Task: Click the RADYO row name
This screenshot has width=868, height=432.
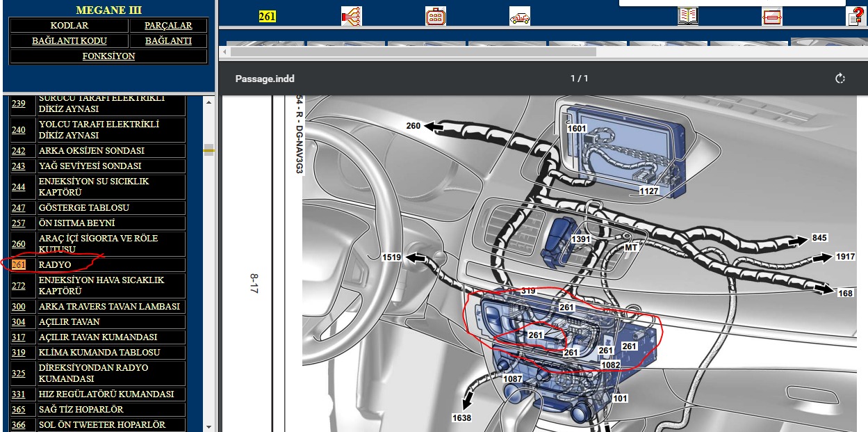Action: [55, 265]
